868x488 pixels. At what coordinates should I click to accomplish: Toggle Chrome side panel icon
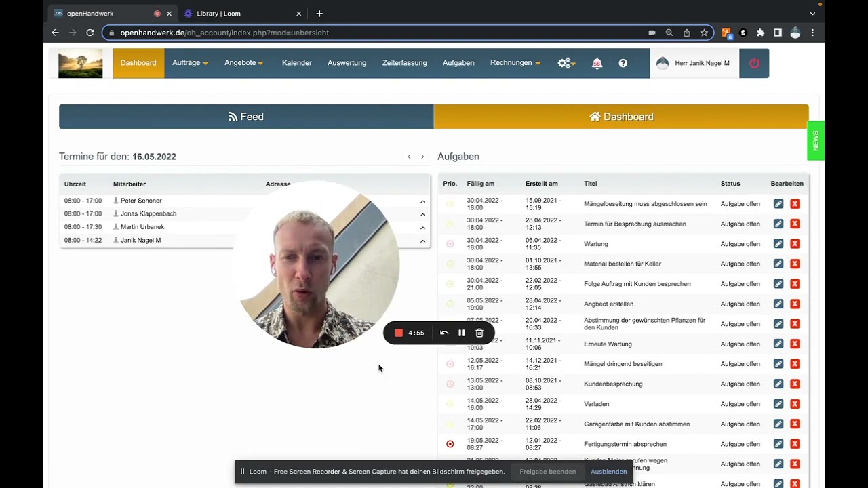[778, 33]
